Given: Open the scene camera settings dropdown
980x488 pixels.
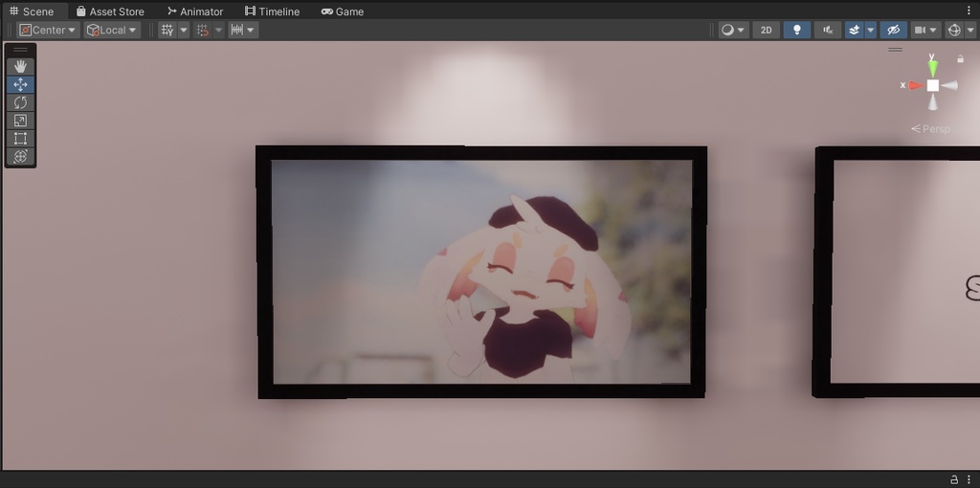Looking at the screenshot, I should click(926, 30).
